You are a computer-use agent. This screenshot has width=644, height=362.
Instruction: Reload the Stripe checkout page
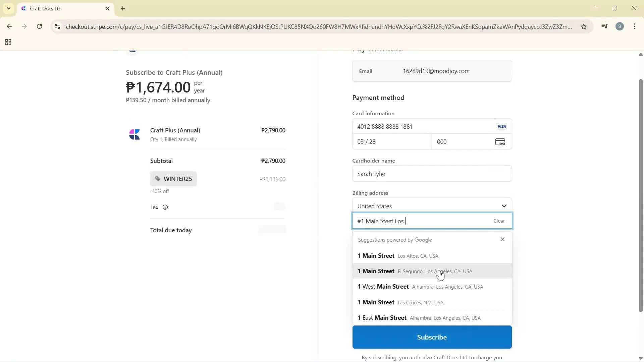[x=39, y=26]
